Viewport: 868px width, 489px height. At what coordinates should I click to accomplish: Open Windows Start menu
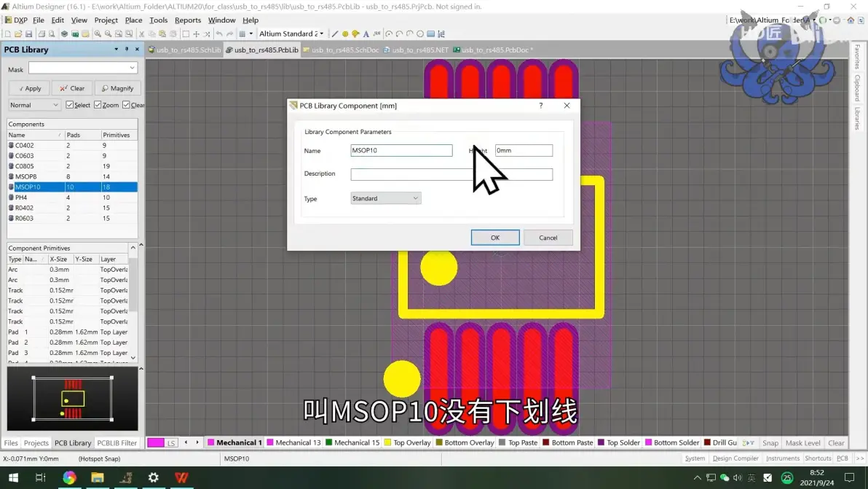13,477
